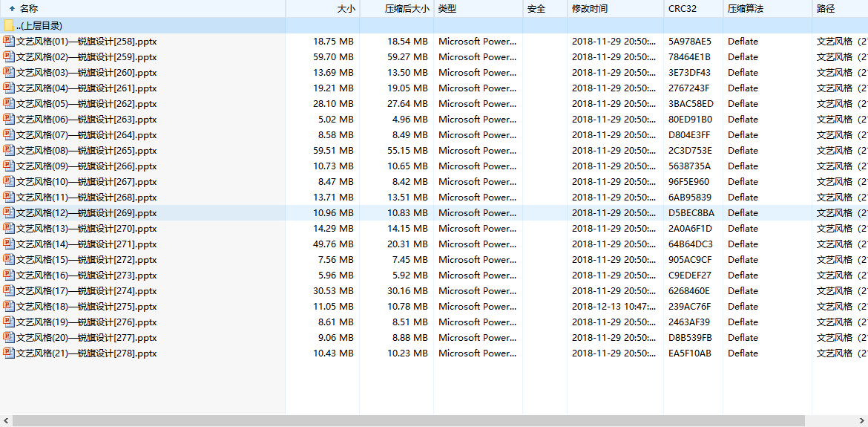The width and height of the screenshot is (868, 427).
Task: Sort by 类型 column header
Action: [x=479, y=8]
